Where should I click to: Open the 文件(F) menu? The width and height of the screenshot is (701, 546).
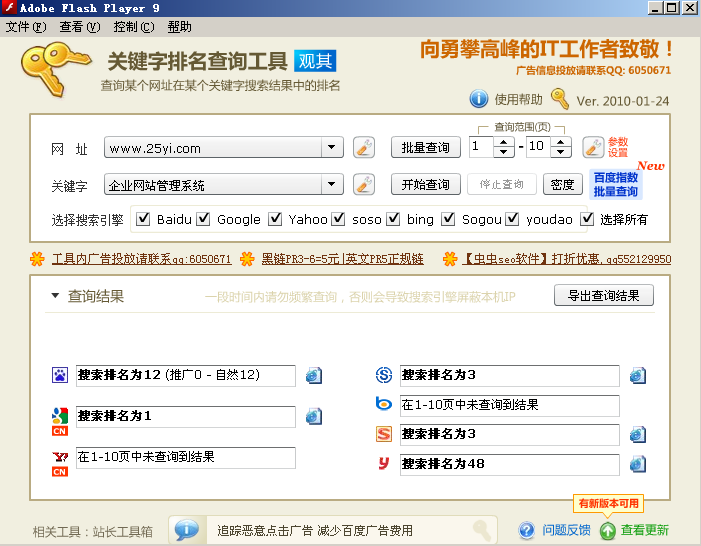[x=26, y=27]
